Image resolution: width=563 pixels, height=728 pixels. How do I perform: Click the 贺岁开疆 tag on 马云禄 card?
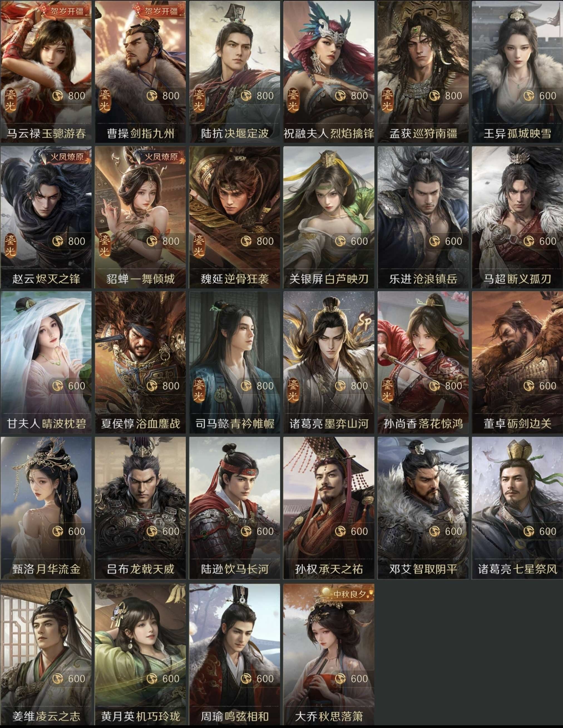(67, 11)
